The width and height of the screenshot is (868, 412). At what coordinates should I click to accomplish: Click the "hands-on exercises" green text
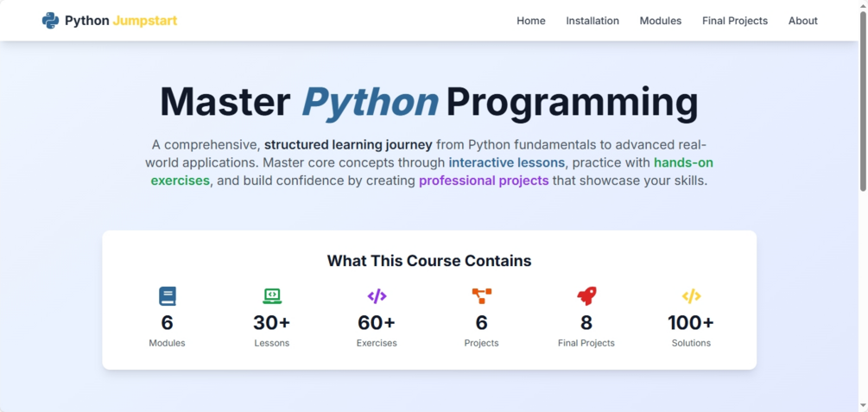(x=682, y=162)
